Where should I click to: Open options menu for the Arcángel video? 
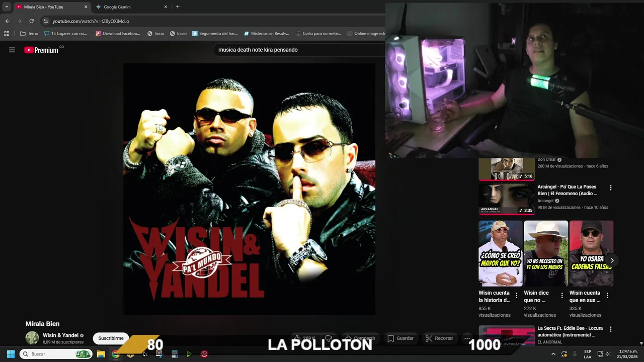(x=611, y=188)
